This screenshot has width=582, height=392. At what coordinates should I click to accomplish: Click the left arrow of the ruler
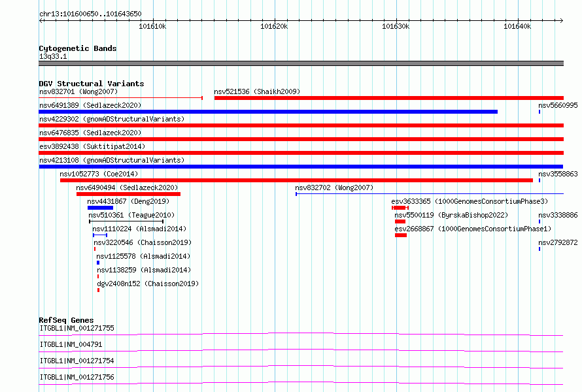(41, 21)
